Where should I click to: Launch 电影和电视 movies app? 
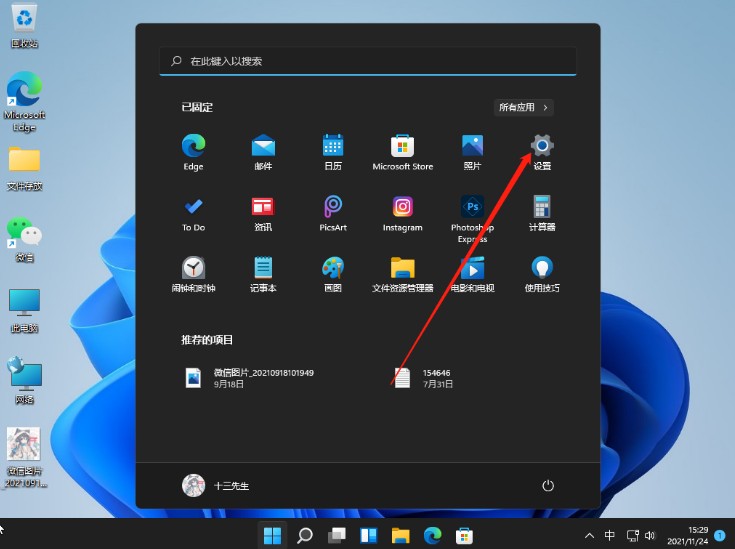click(472, 274)
